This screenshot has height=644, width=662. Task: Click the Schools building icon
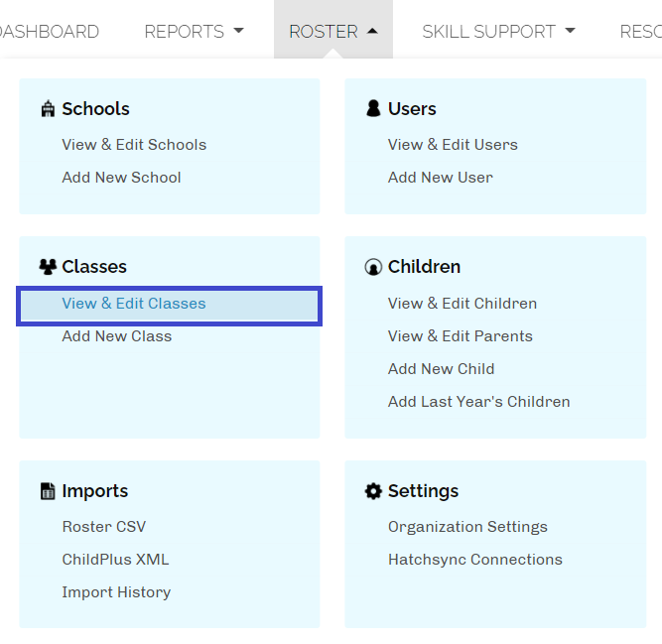(x=48, y=109)
